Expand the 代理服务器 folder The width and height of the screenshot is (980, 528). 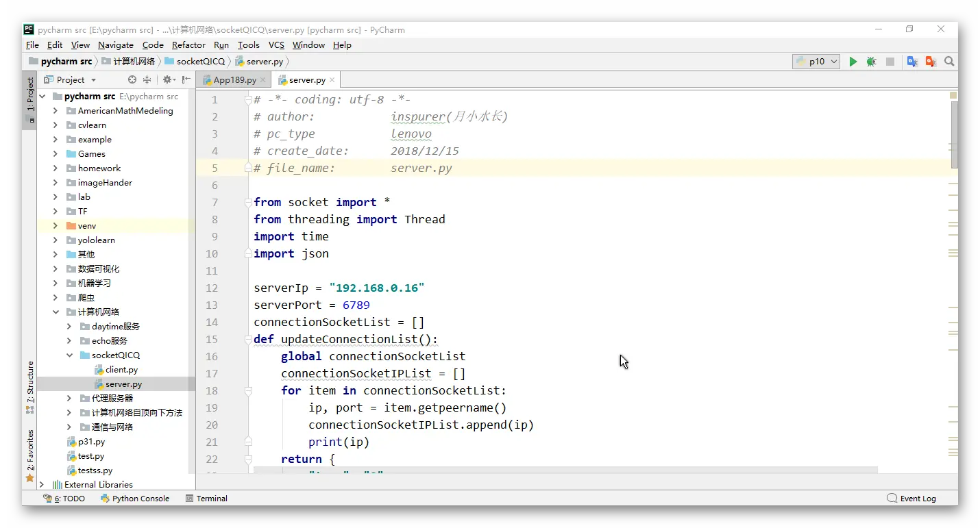coord(69,399)
